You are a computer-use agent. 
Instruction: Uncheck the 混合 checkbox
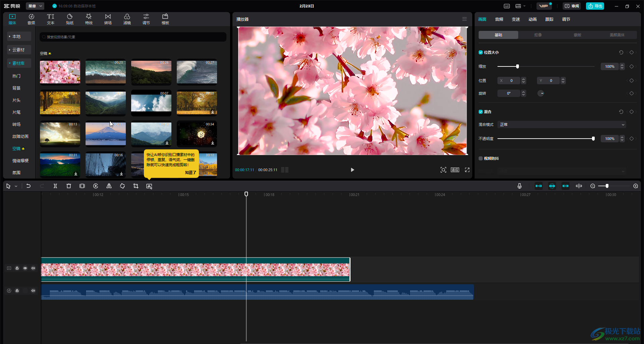coord(481,112)
